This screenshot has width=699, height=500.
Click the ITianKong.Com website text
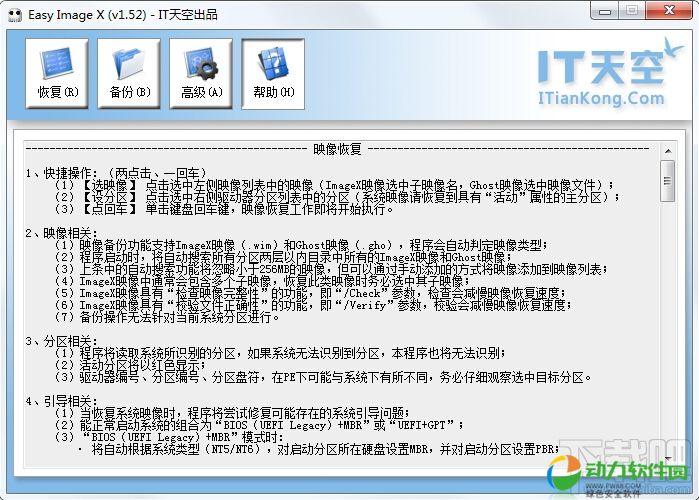pyautogui.click(x=600, y=98)
